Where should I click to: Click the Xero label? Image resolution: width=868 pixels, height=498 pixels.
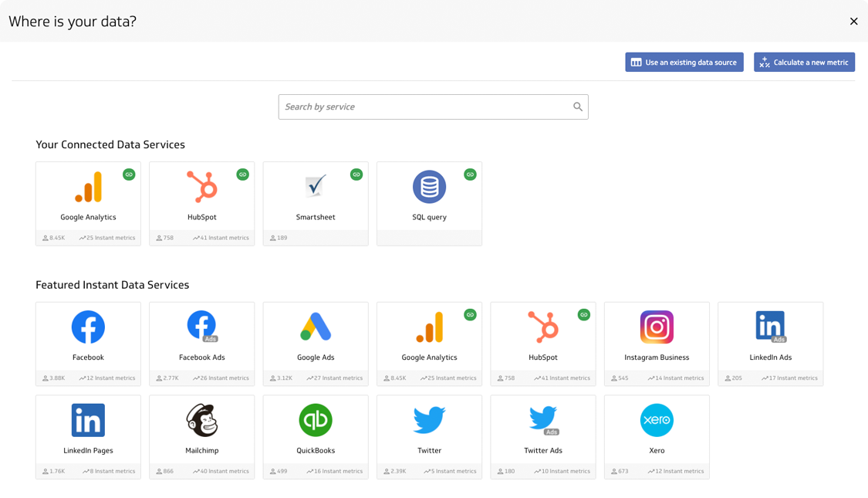[657, 450]
